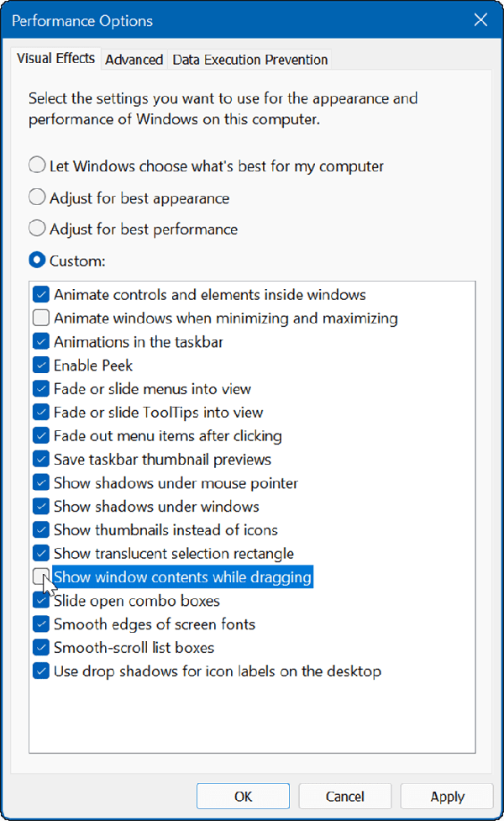Apply the current visual effects settings
504x821 pixels.
[x=446, y=796]
